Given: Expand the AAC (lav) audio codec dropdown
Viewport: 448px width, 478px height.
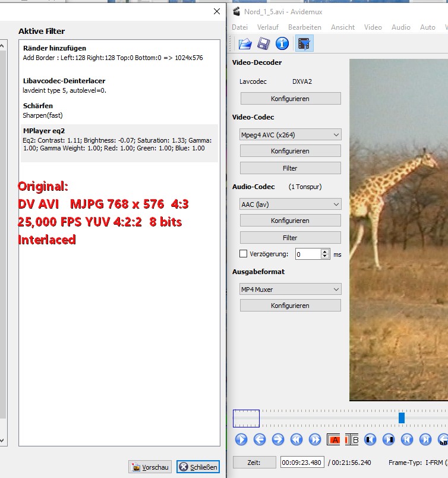Looking at the screenshot, I should click(291, 204).
